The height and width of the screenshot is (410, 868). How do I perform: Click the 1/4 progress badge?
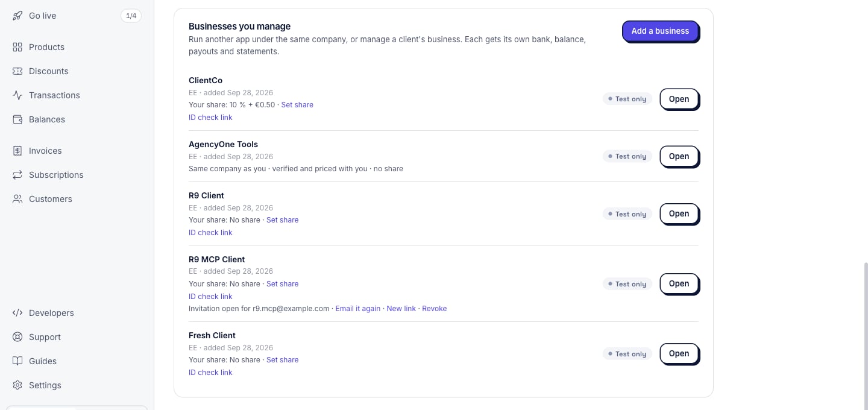click(131, 16)
